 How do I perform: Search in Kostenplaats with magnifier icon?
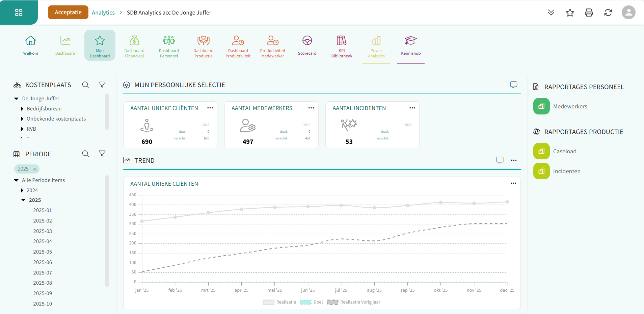pyautogui.click(x=86, y=85)
